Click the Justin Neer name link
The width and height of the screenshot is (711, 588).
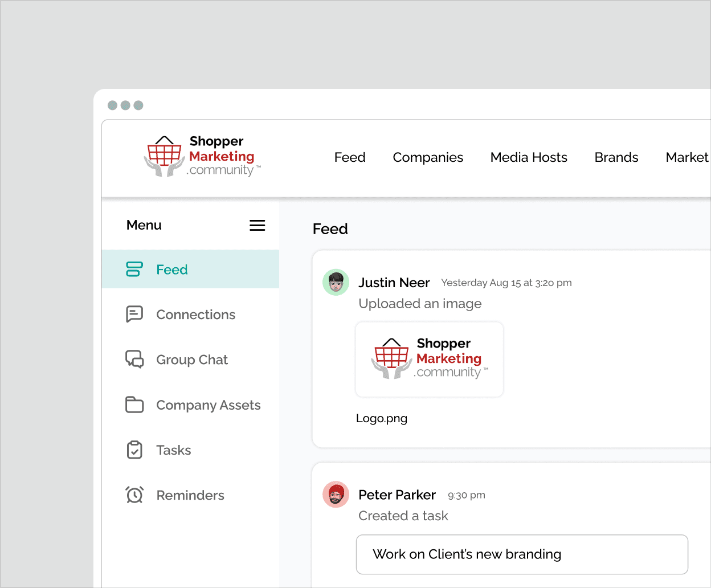pos(394,283)
